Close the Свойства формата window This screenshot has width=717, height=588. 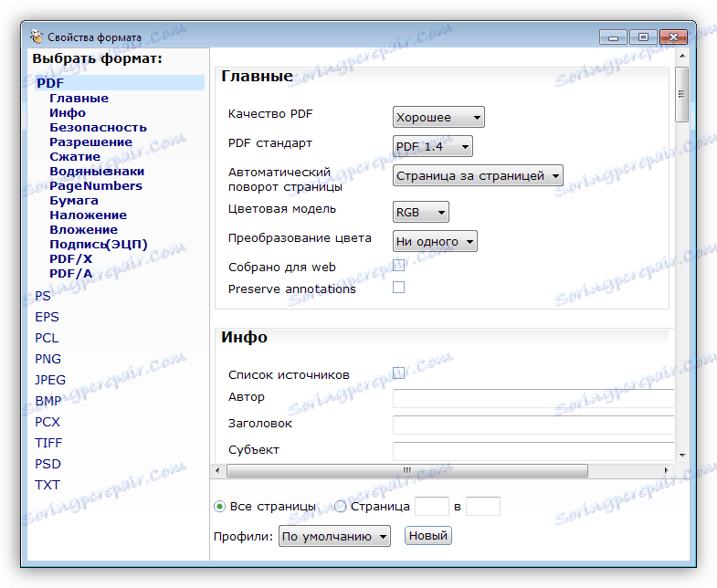coord(673,37)
